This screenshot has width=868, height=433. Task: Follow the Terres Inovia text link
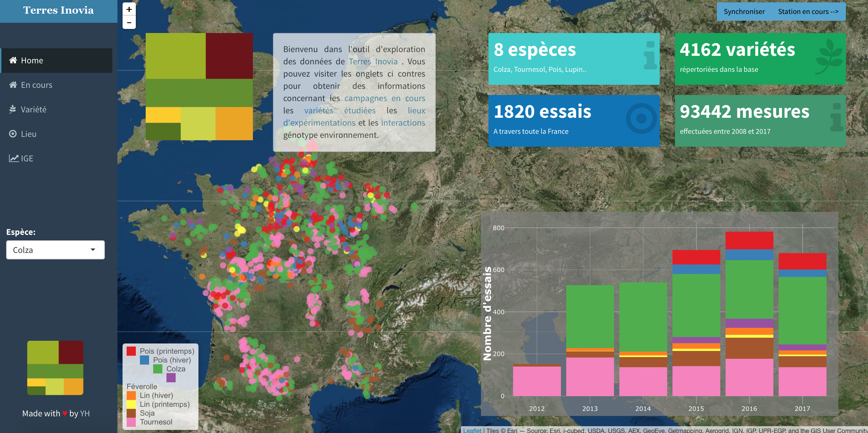click(373, 62)
